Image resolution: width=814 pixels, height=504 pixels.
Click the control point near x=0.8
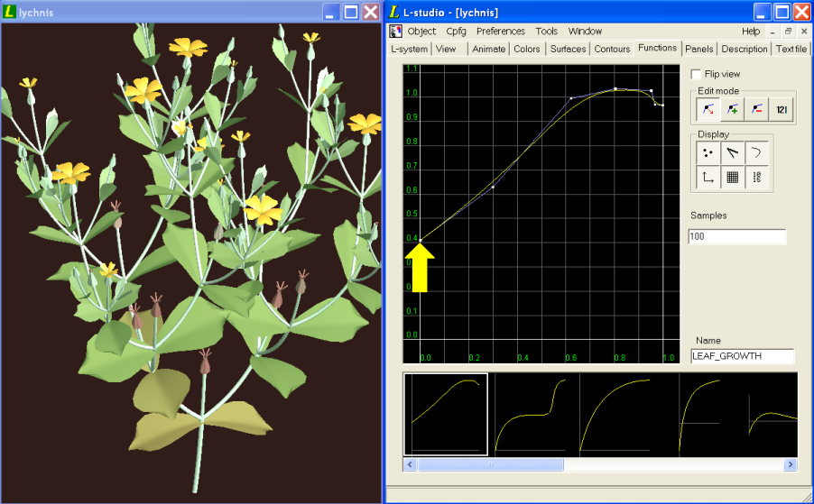(615, 88)
